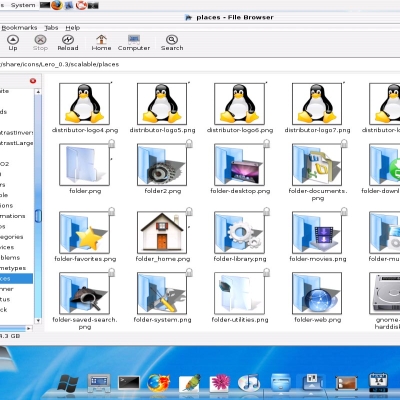The height and width of the screenshot is (400, 400).
Task: Select the folder-favorites.png star icon
Action: (x=84, y=232)
